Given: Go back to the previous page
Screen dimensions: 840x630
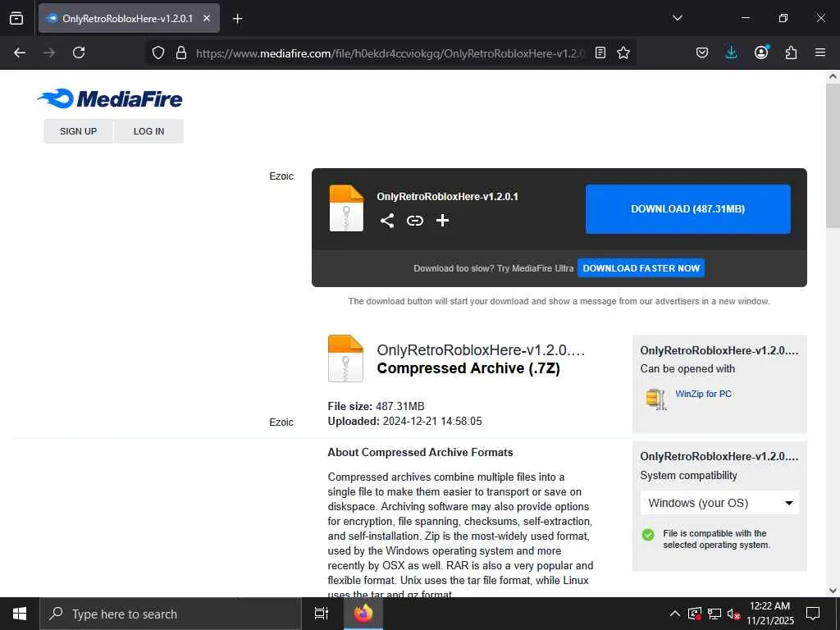Looking at the screenshot, I should click(x=20, y=52).
